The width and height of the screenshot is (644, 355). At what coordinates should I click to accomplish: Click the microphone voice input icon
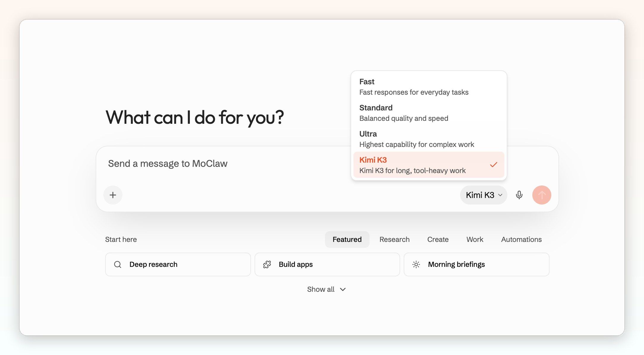click(519, 195)
